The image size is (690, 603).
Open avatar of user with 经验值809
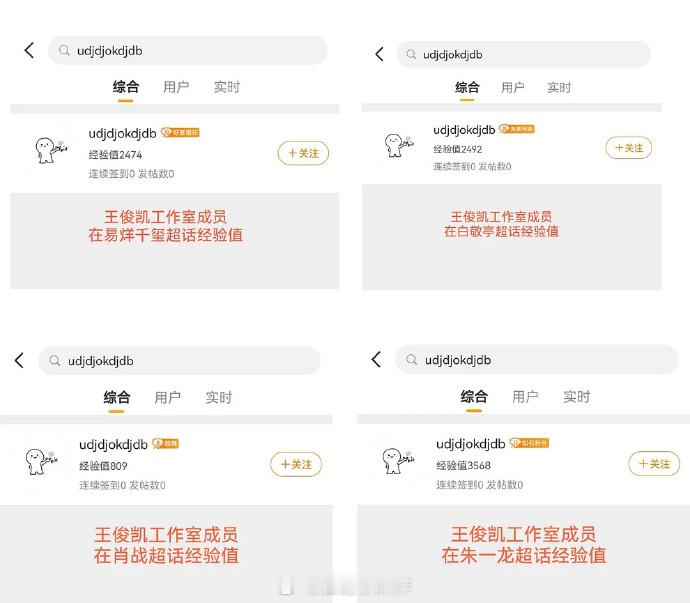click(x=41, y=461)
